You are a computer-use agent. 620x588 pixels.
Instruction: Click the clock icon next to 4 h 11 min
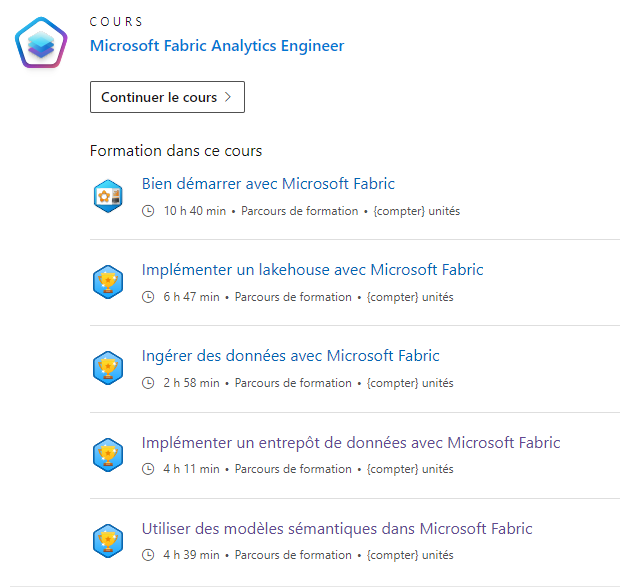pos(148,469)
